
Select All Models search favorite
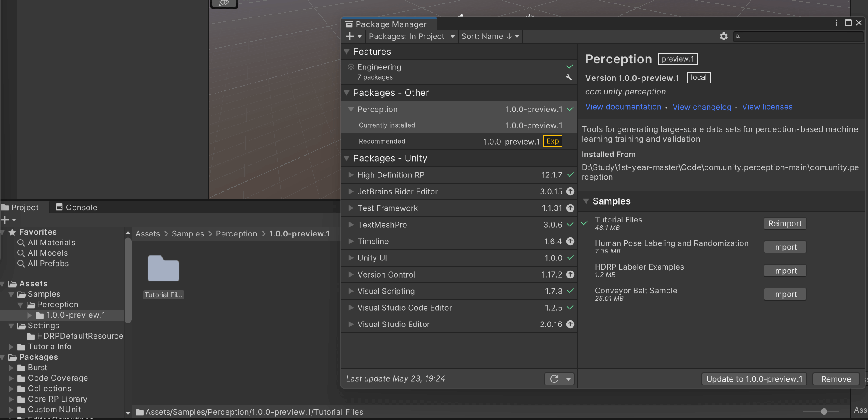48,253
